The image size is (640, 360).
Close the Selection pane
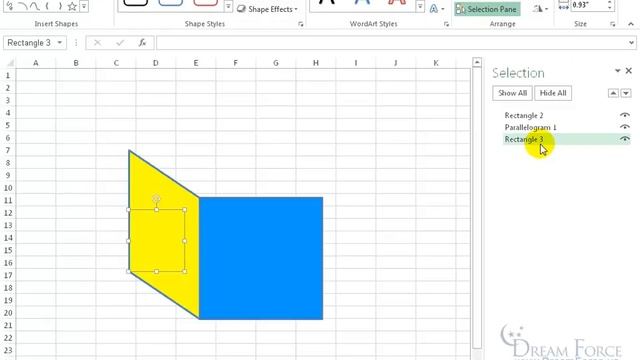629,71
